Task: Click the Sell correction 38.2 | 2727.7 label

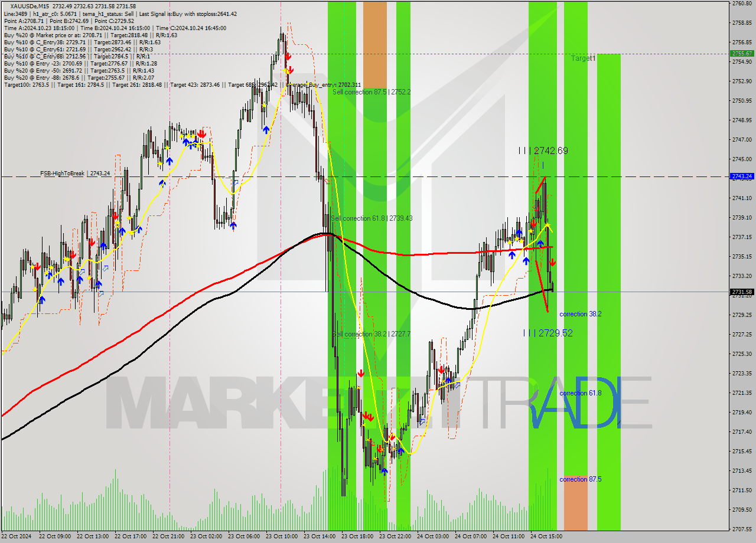Action: (x=372, y=334)
